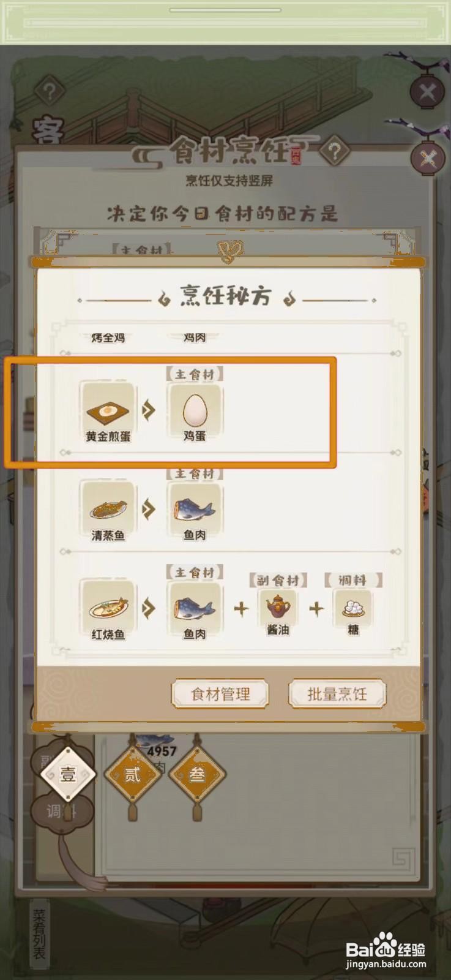451x980 pixels.
Task: Switch to the 贰 tab
Action: point(133,775)
